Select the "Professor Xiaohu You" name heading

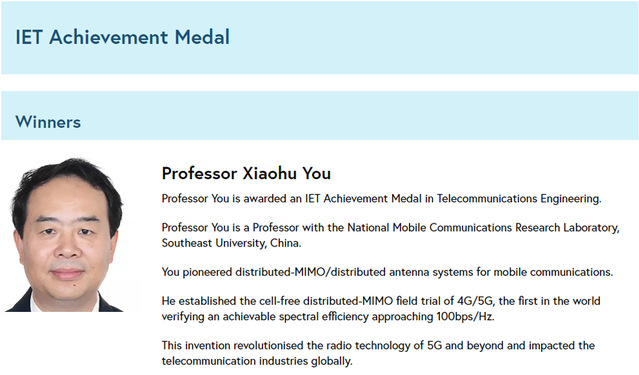point(246,173)
